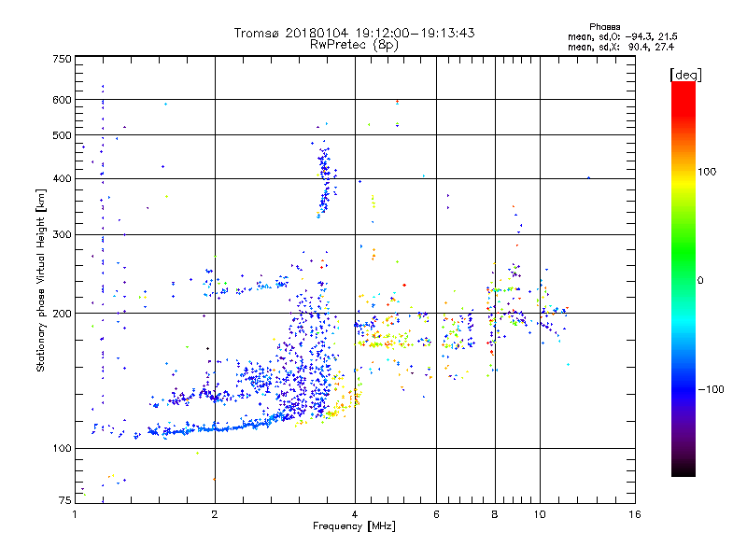Click the y-axis tick label '75'
Screen dimensions: 747x560
pos(65,500)
